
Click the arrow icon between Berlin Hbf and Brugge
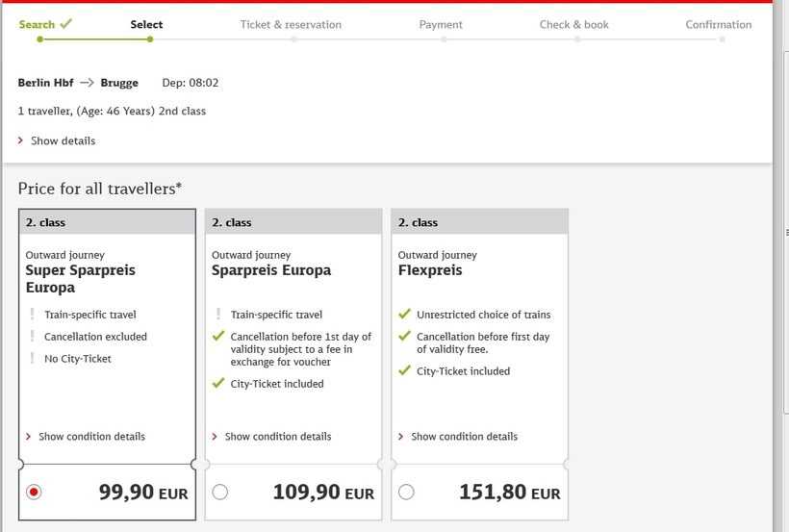pos(87,83)
